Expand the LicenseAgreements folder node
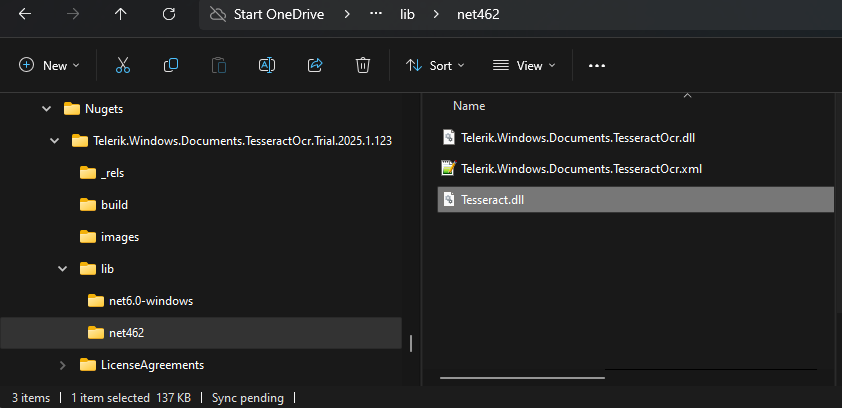 pos(63,365)
